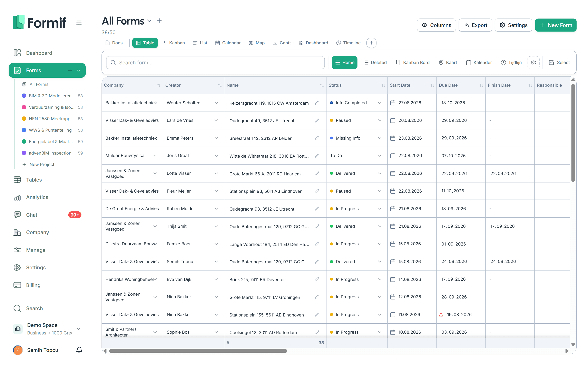Open the Columns visibility options

[436, 25]
